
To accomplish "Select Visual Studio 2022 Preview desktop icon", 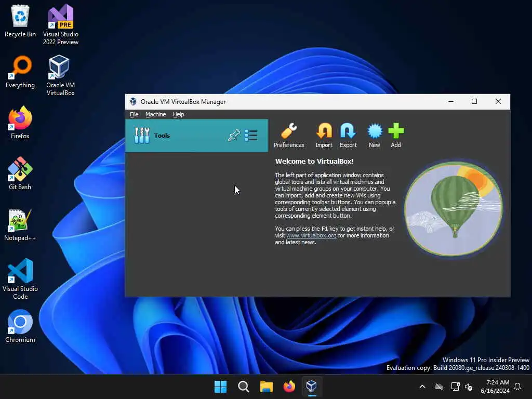I will coord(61,25).
